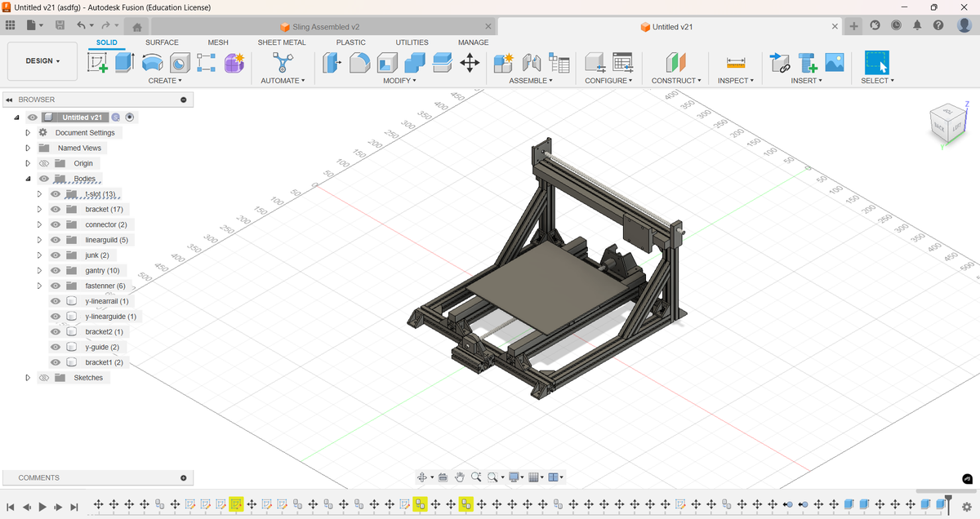980x519 pixels.
Task: Select the Create Form purple icon
Action: 234,63
